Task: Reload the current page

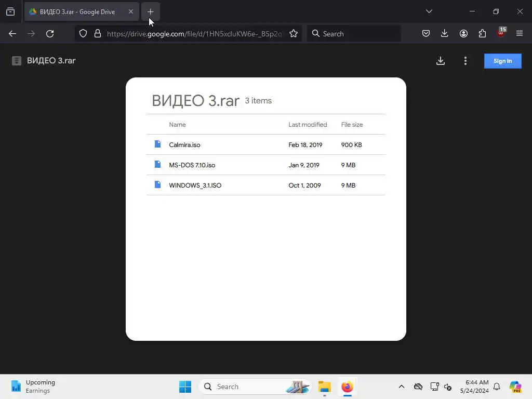Action: click(50, 34)
